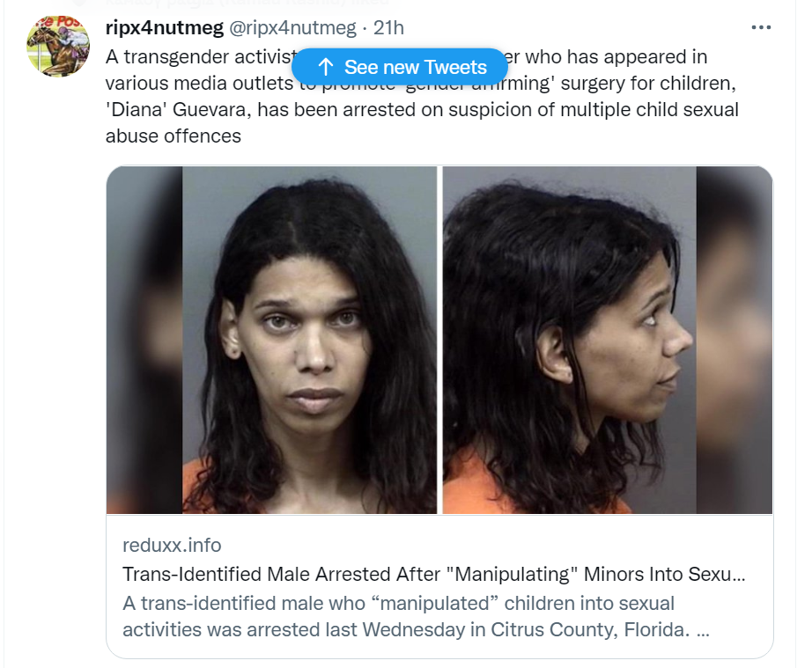The image size is (812, 668).
Task: Open the headline 'Trans-Identified Male Arrested After...'
Action: coord(433,574)
